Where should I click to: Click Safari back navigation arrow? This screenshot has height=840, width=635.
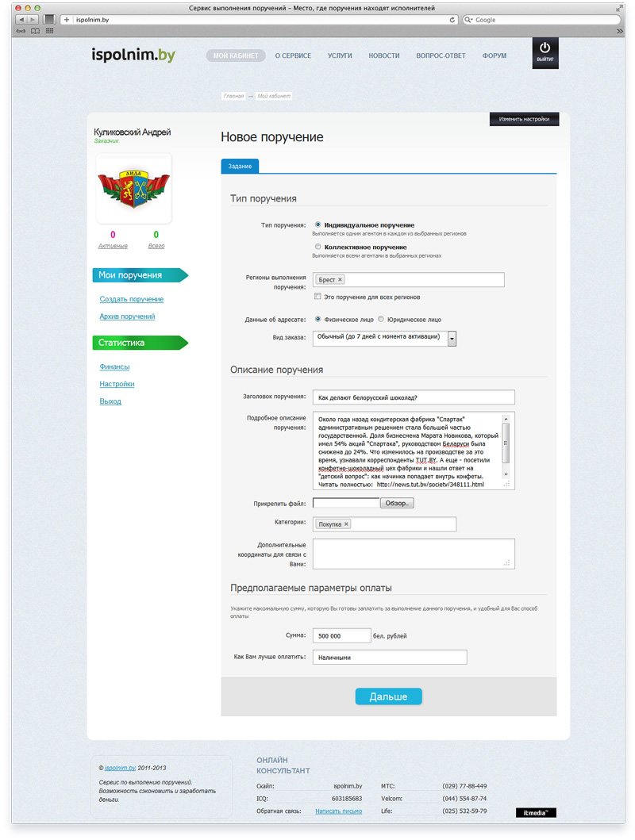(x=21, y=19)
